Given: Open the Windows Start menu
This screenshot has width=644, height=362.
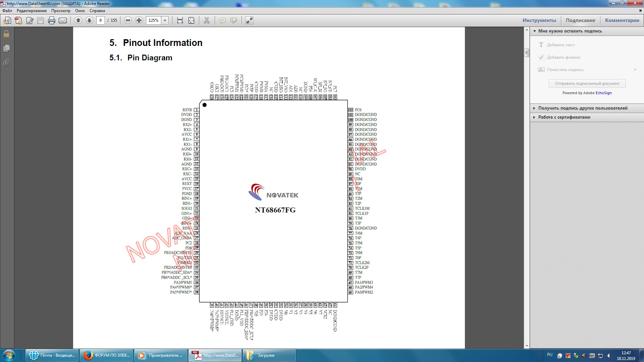Looking at the screenshot, I should 9,355.
